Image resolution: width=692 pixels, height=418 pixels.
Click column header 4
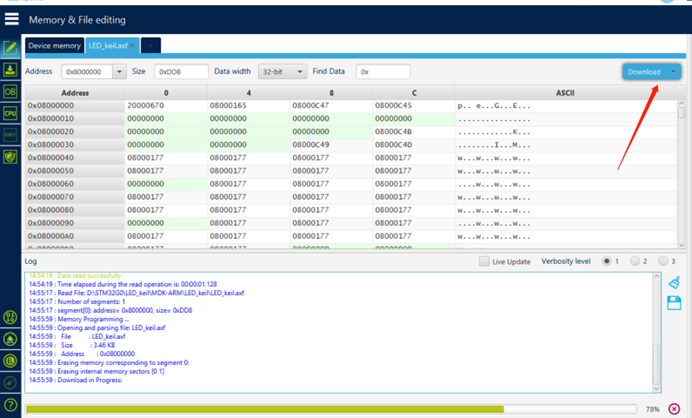[x=248, y=93]
